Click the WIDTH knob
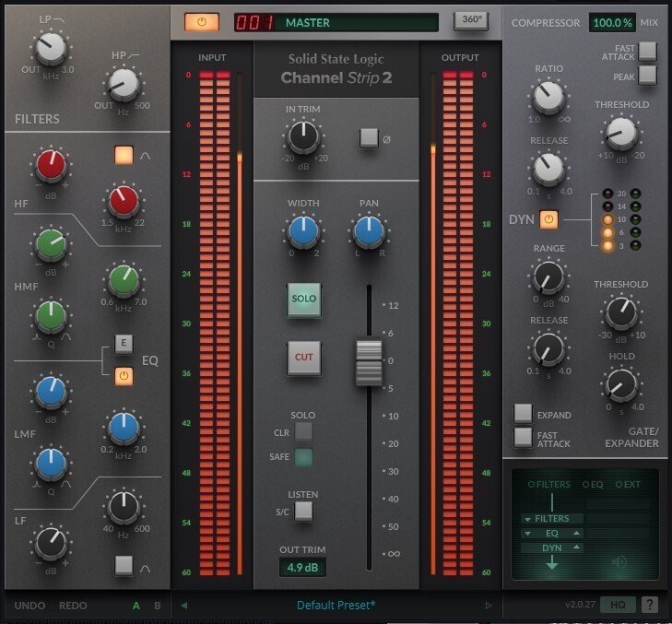The width and height of the screenshot is (672, 624). click(303, 231)
